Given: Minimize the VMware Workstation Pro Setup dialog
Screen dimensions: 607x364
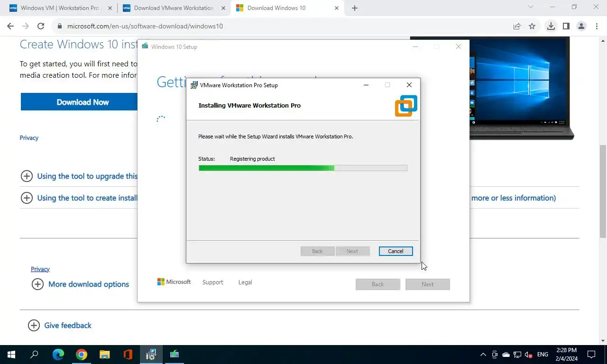Looking at the screenshot, I should tap(366, 85).
